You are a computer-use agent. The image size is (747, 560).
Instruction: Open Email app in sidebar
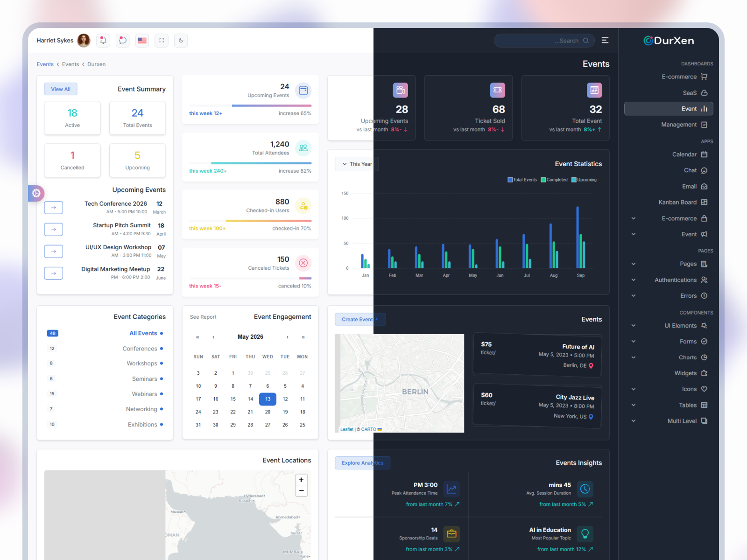click(x=669, y=186)
